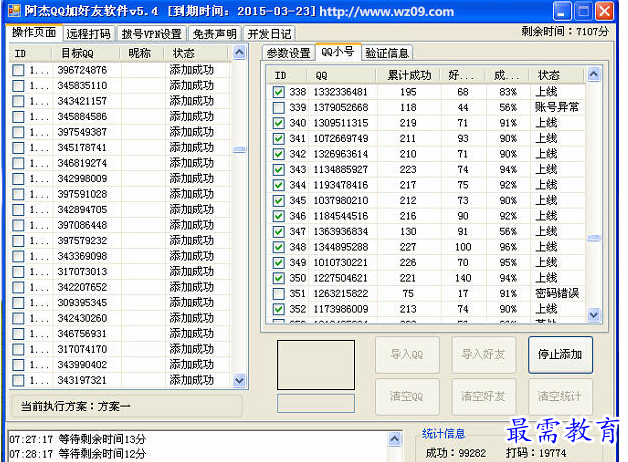This screenshot has height=462, width=628.
Task: Sort target list by 目标QQ column
Action: tap(86, 53)
